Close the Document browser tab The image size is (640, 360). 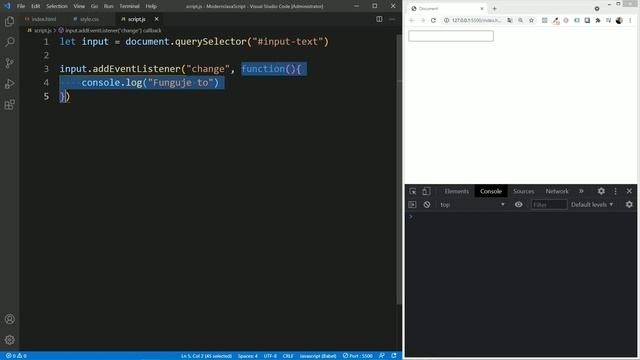point(482,9)
